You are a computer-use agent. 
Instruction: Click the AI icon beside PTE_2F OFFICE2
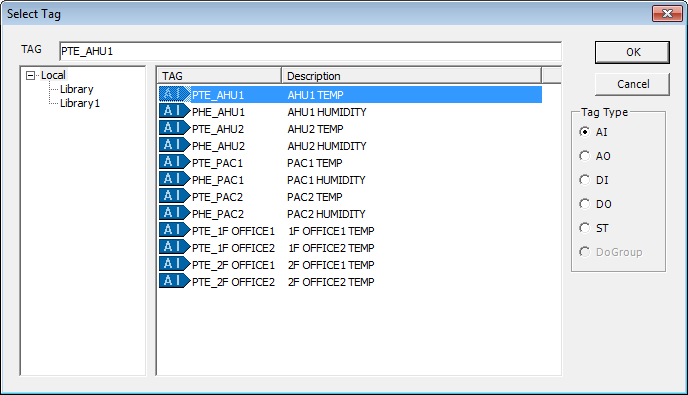(175, 281)
